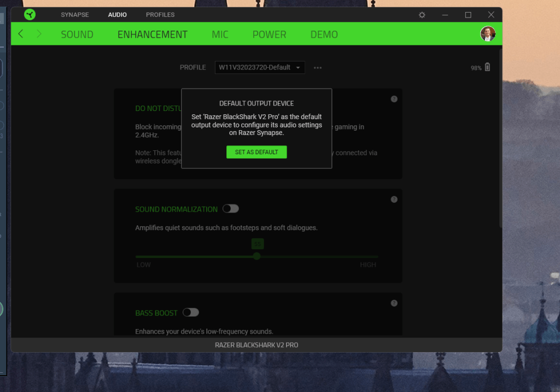Go back with the left arrow

[x=21, y=34]
